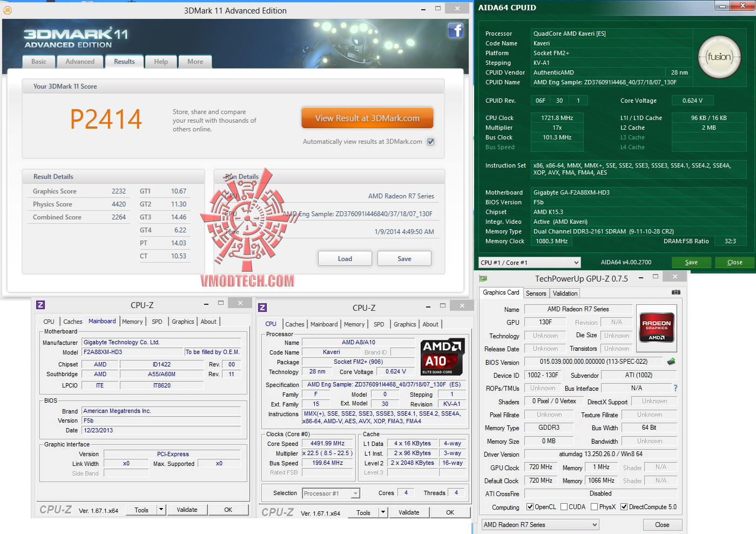Image resolution: width=756 pixels, height=534 pixels.
Task: Save the GPU BIOS via the chip icon
Action: [x=671, y=361]
